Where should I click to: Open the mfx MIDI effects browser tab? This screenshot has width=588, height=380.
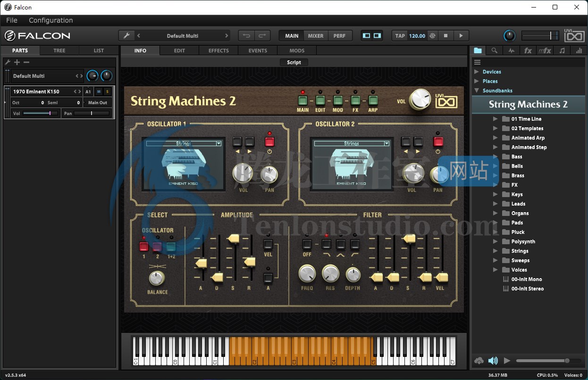[545, 50]
